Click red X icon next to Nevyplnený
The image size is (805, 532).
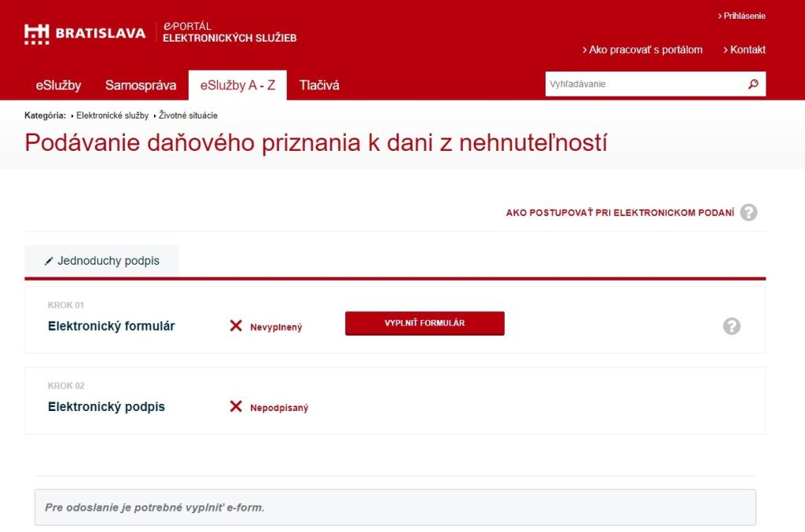click(236, 326)
